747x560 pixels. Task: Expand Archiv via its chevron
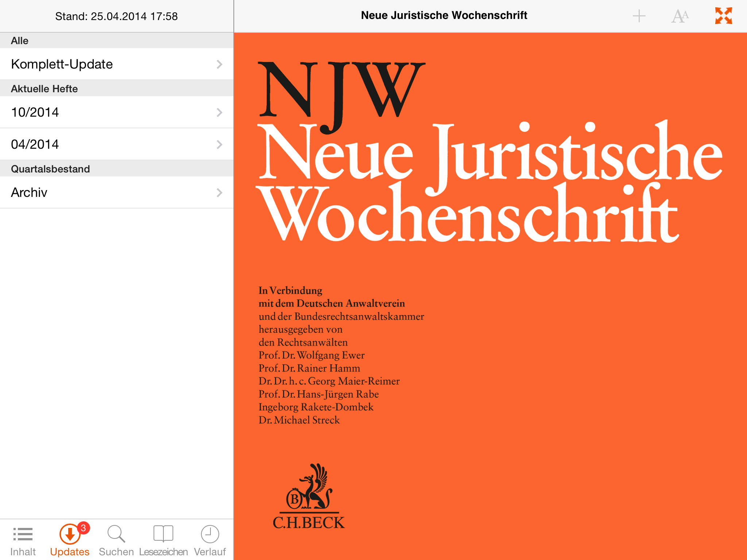click(219, 192)
